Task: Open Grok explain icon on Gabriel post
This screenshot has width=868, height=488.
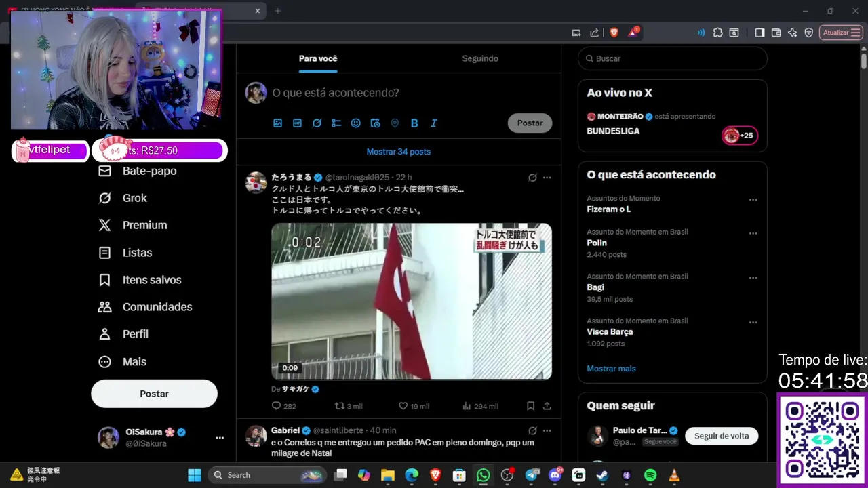Action: (532, 430)
